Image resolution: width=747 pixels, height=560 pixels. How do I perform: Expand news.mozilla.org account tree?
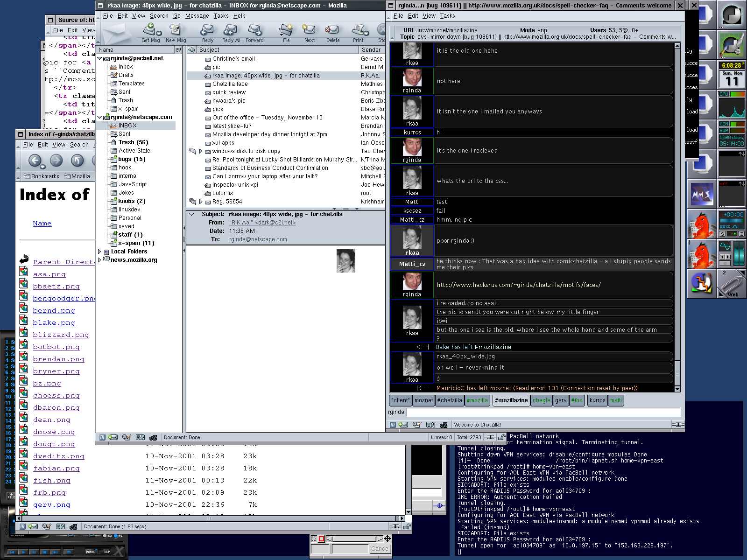99,260
